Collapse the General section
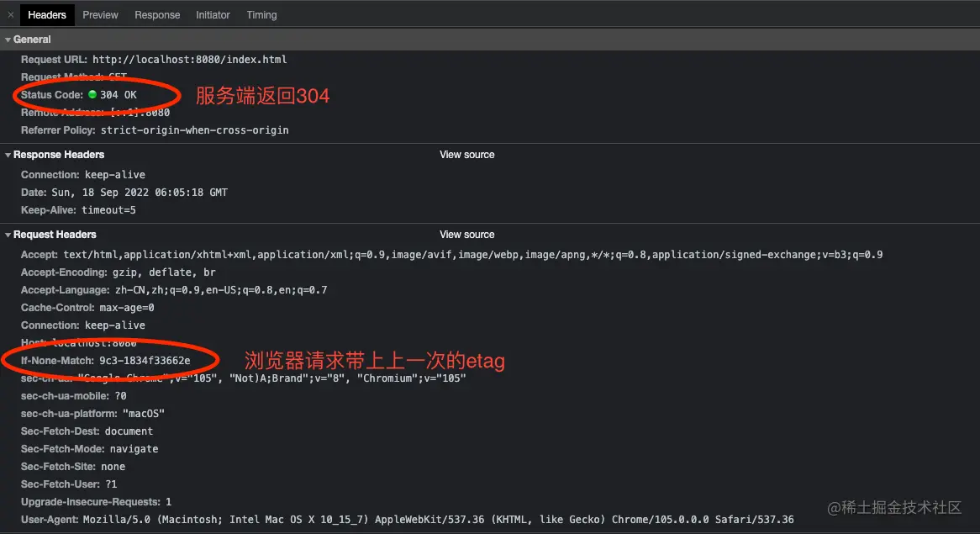 tap(8, 40)
